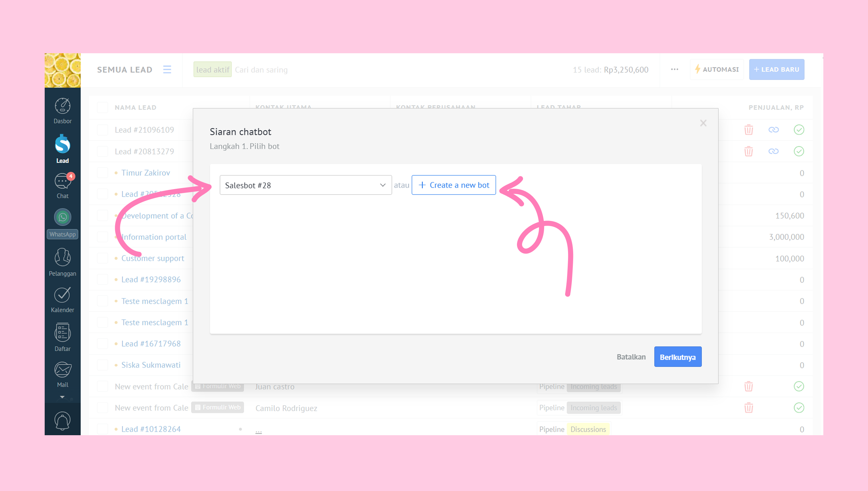The width and height of the screenshot is (868, 491).
Task: Check the box for Lead #10128264
Action: click(x=102, y=429)
